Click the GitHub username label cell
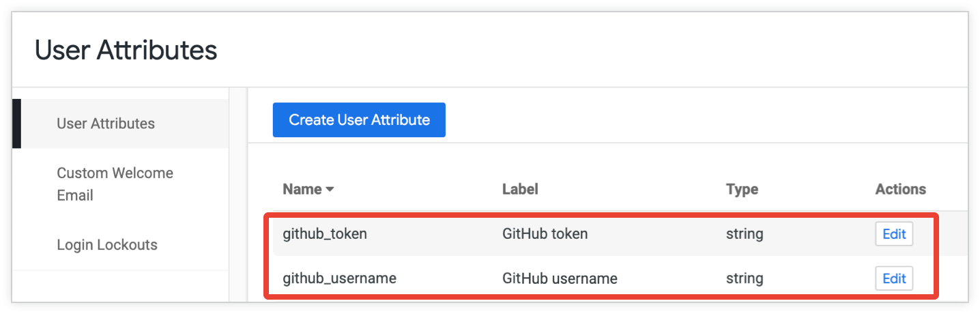This screenshot has height=314, width=980. coord(560,279)
